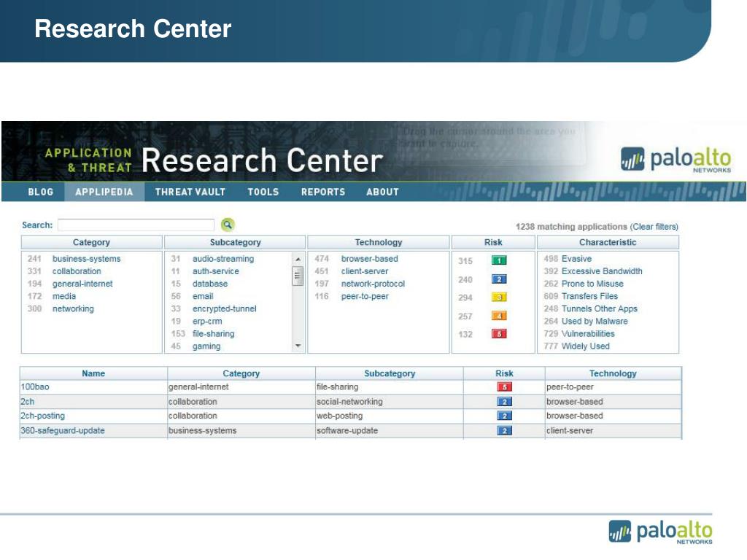
Task: Filter by collaboration category
Action: pos(77,271)
